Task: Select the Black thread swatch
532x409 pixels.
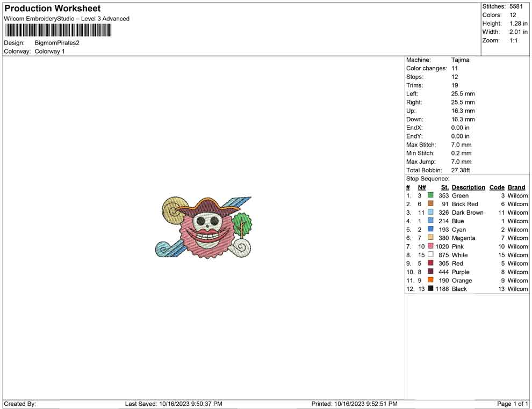Action: tap(430, 288)
